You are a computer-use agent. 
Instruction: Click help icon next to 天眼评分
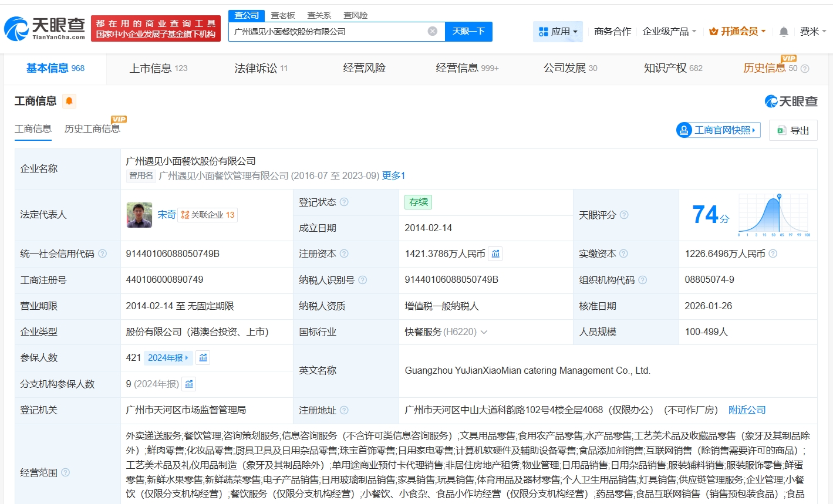pos(624,215)
